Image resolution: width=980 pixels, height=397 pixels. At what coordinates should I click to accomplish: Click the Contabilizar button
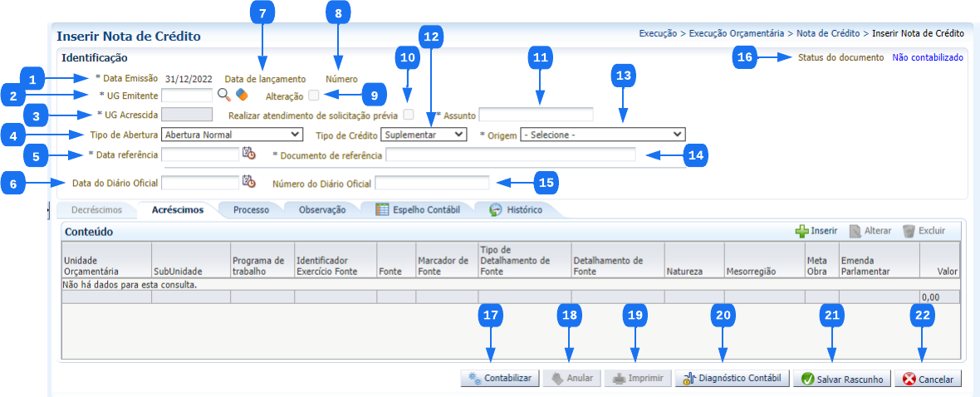[500, 378]
